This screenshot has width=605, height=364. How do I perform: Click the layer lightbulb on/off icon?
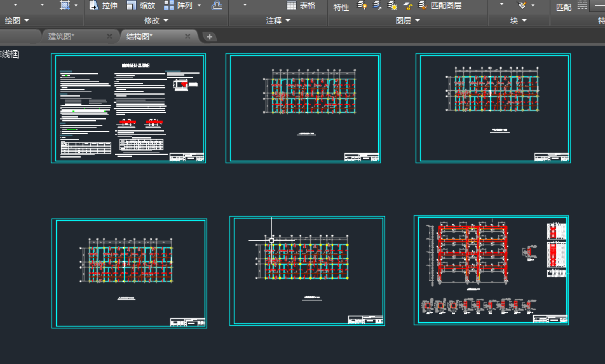(362, 6)
